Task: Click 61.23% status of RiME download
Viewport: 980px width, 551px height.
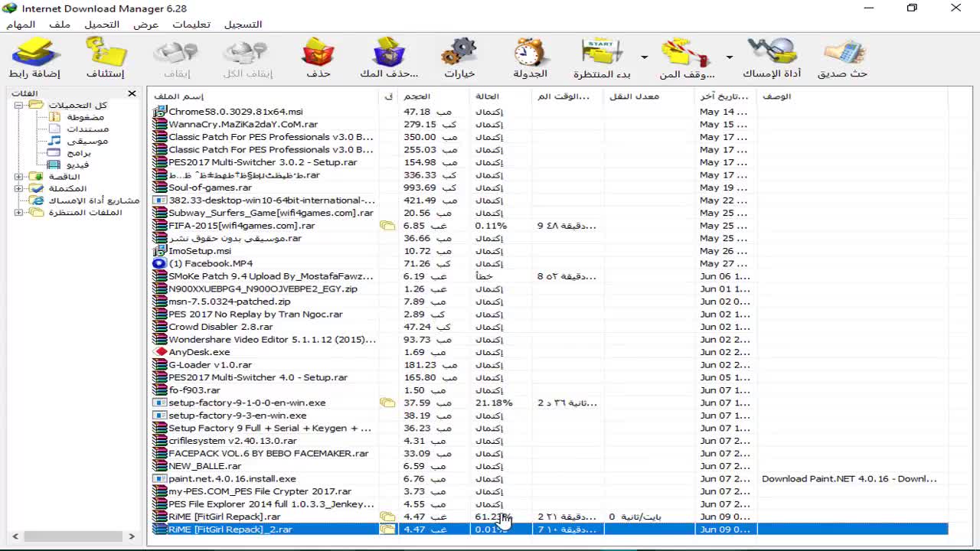Action: point(493,517)
